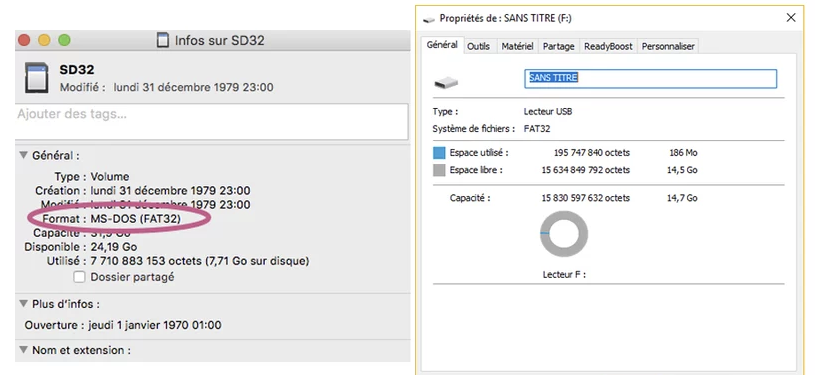This screenshot has height=375, width=818.
Task: Click the Ajouter des tags field
Action: click(x=211, y=121)
